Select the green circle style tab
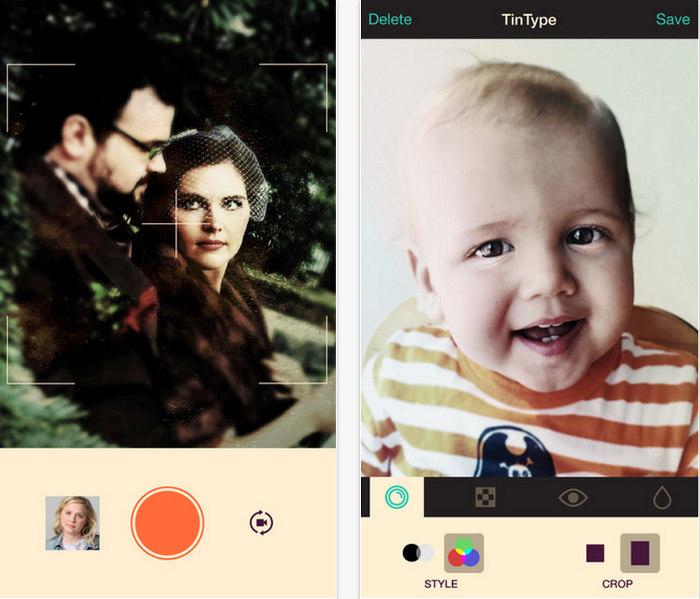 pos(396,497)
